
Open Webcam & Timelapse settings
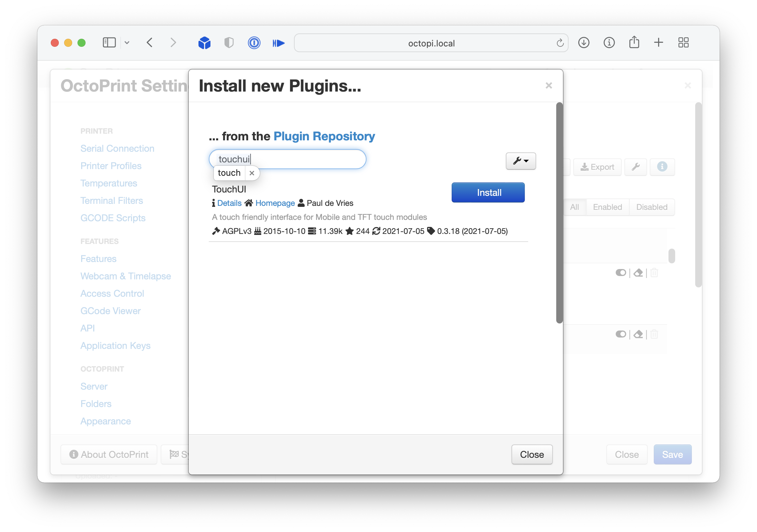pos(126,276)
